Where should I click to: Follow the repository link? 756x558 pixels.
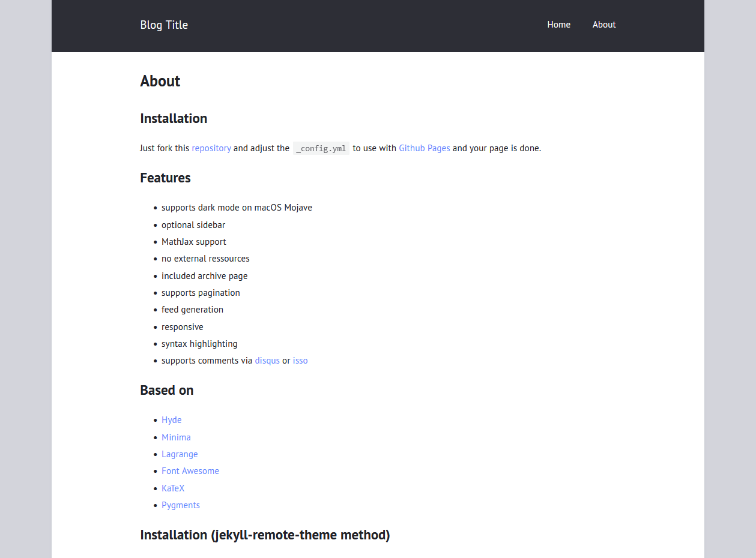pyautogui.click(x=211, y=148)
